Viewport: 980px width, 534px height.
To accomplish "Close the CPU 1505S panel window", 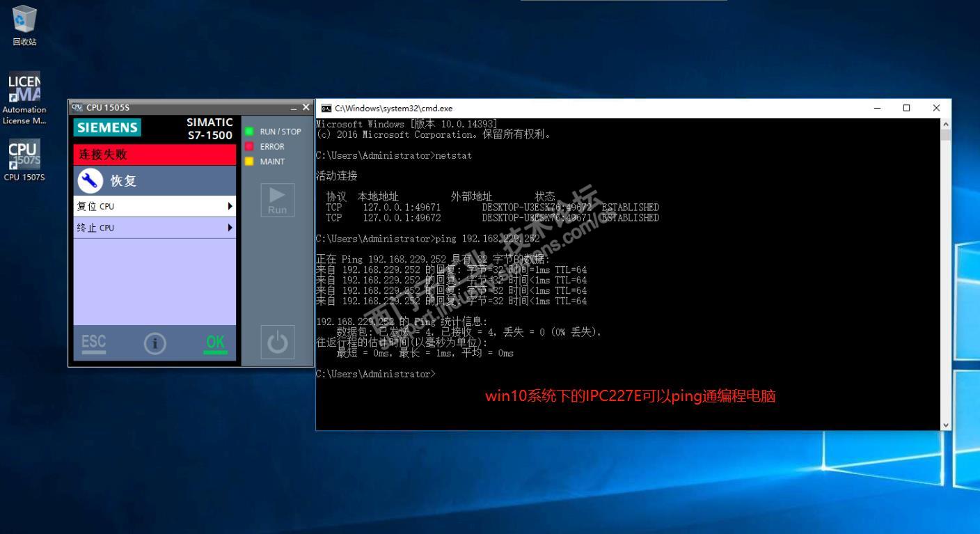I will tap(306, 107).
